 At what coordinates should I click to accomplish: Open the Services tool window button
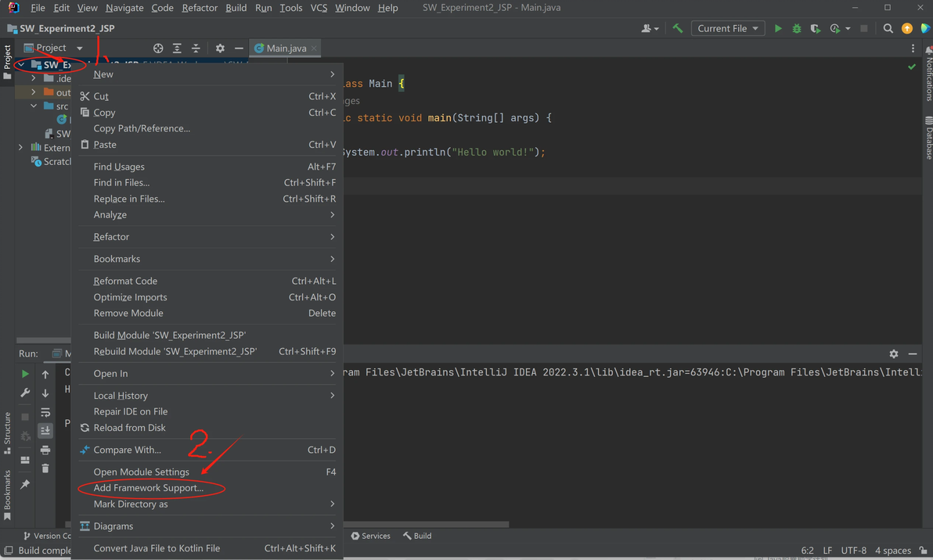coord(370,536)
